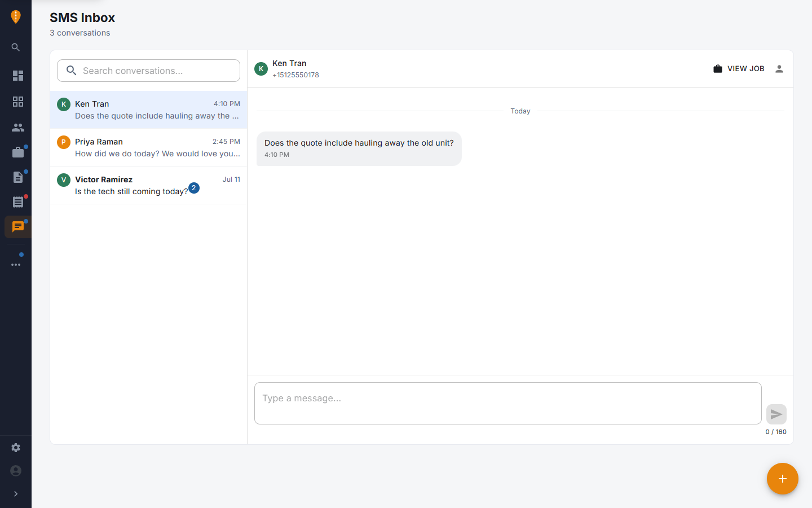Click the SMS Inbox page title
This screenshot has height=508, width=812.
click(82, 17)
